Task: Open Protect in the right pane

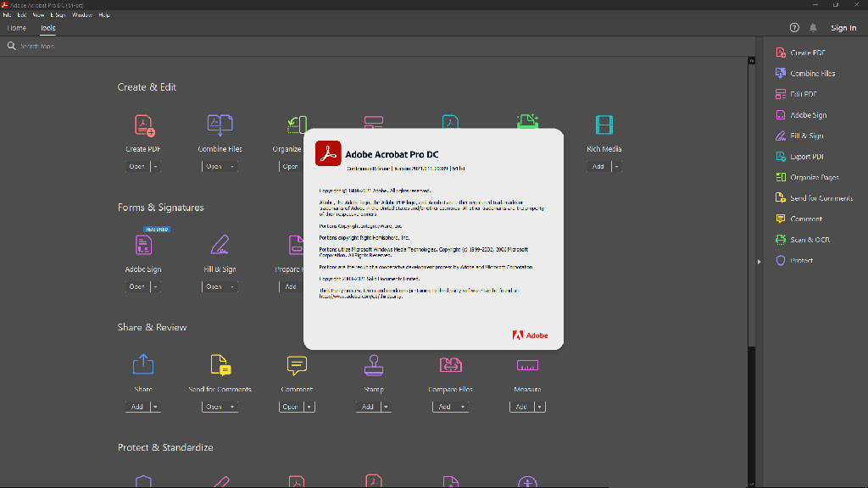Action: tap(793, 261)
